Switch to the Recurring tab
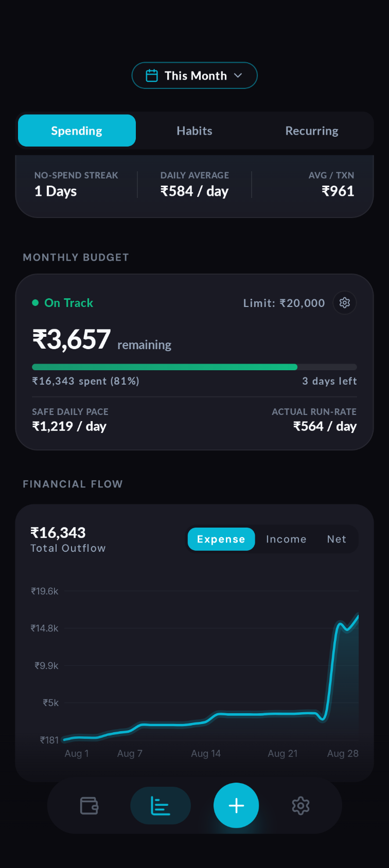389x868 pixels. 312,131
